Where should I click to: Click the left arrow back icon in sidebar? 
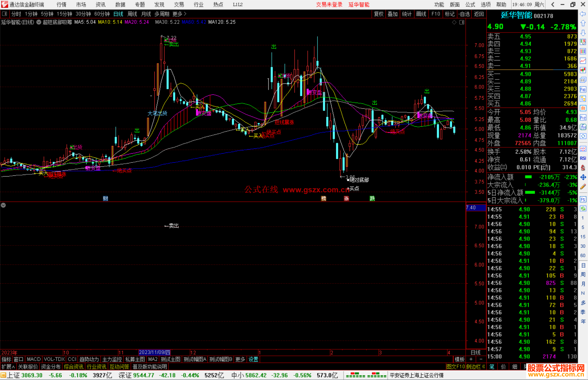click(x=583, y=14)
